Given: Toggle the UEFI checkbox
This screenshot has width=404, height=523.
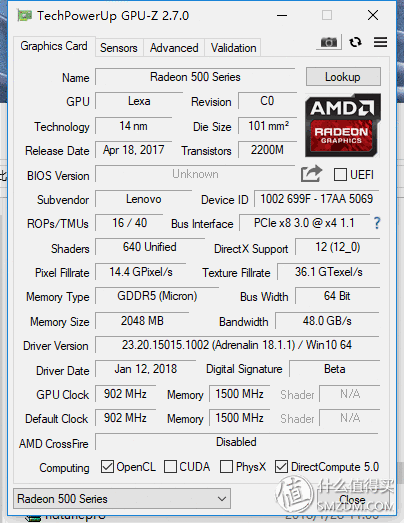Looking at the screenshot, I should pyautogui.click(x=340, y=174).
